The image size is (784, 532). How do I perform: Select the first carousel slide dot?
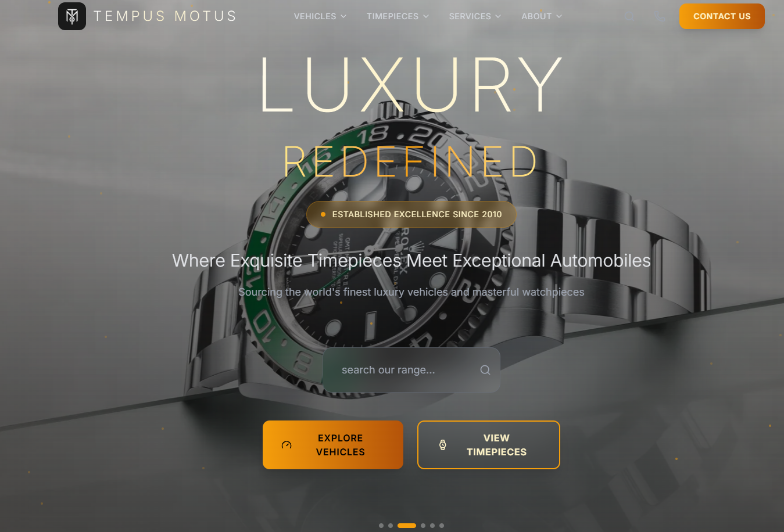click(x=381, y=526)
